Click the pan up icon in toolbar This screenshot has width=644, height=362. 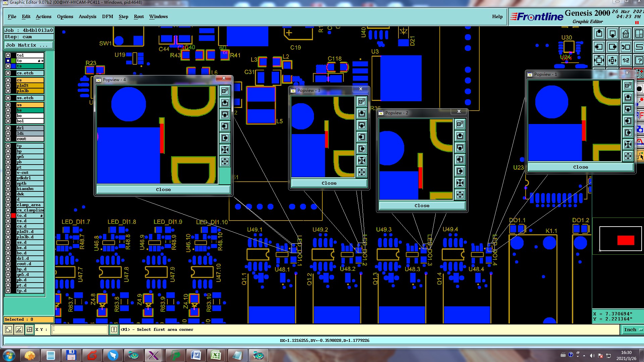599,34
